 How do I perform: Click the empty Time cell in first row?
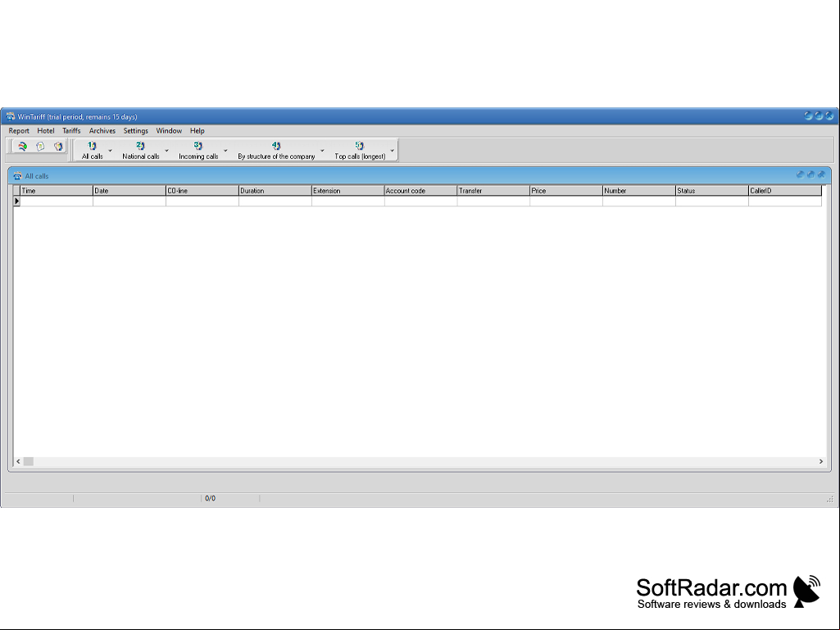(57, 201)
